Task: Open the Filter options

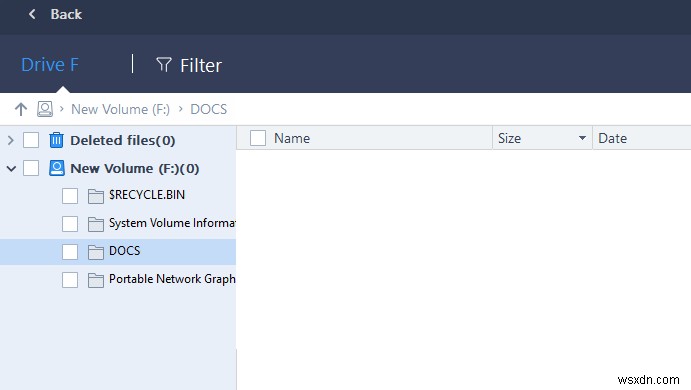Action: pos(201,66)
